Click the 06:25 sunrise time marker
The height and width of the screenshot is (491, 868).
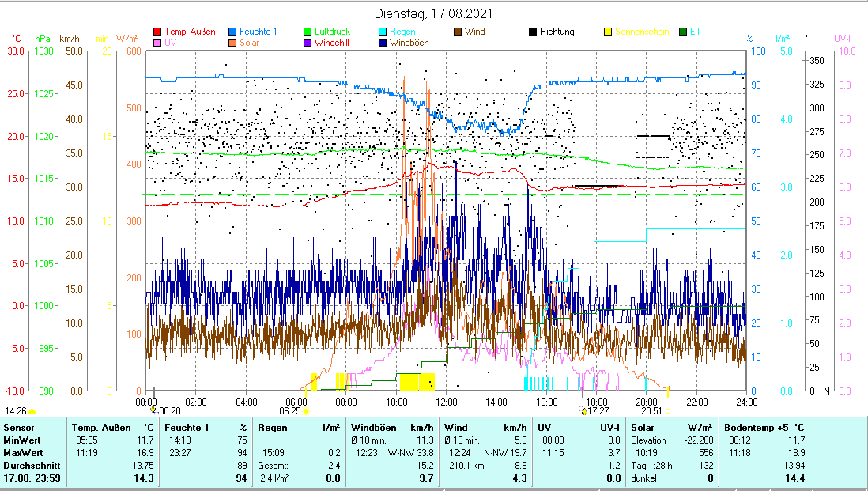click(291, 411)
